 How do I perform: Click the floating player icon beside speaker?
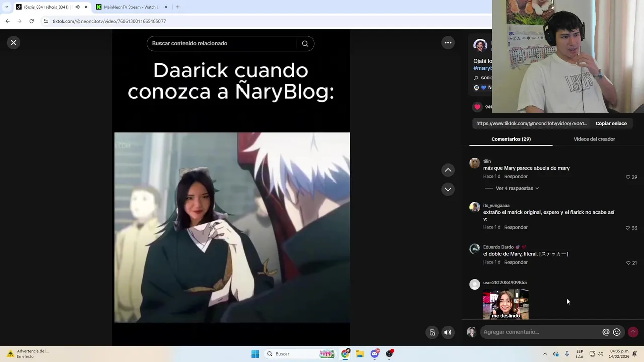point(432,332)
